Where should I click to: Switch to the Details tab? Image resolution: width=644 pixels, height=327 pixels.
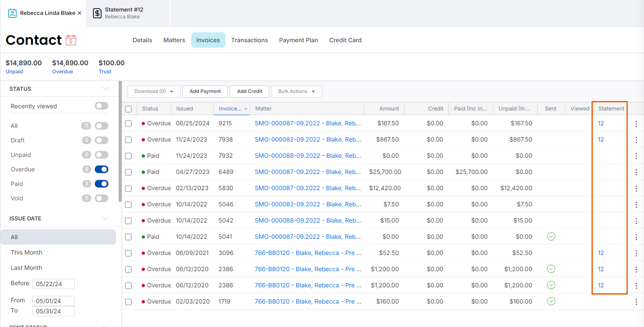pos(143,40)
